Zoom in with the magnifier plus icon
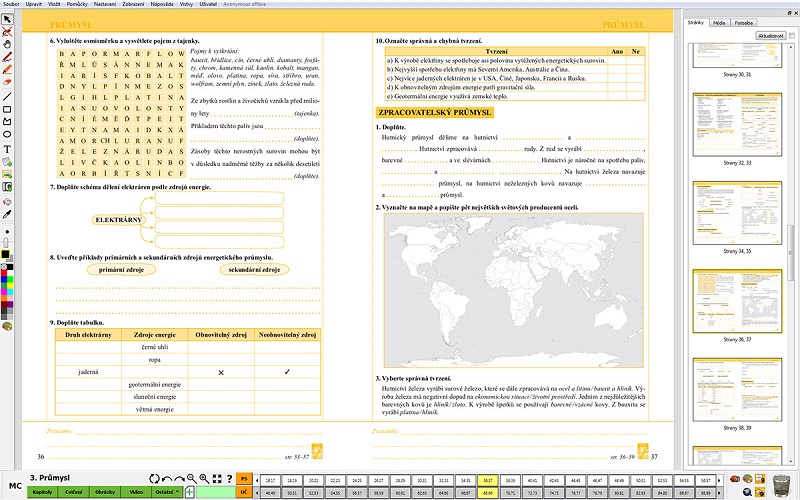Screen dimensions: 800x500 [204, 479]
